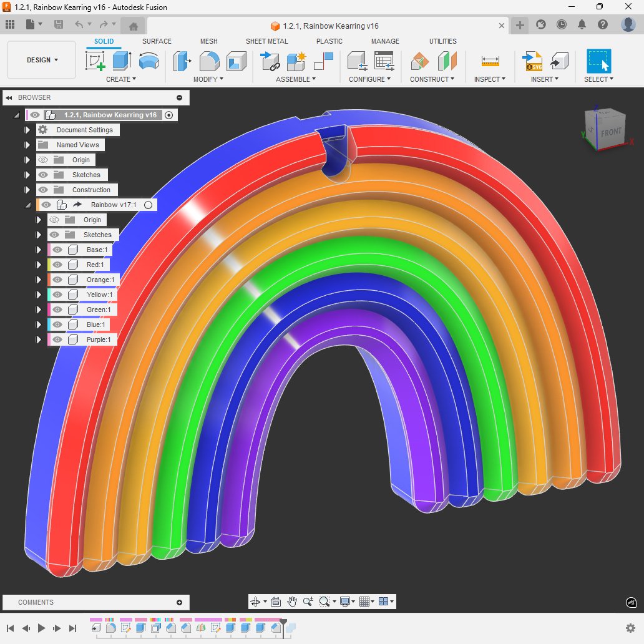Toggle visibility of Purple:1 component
This screenshot has height=644, width=644.
point(58,339)
